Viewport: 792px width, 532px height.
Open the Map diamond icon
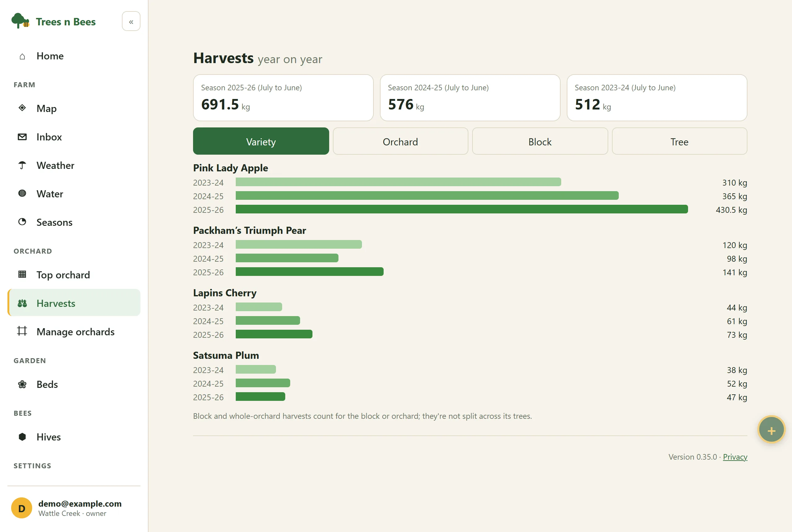click(x=22, y=108)
